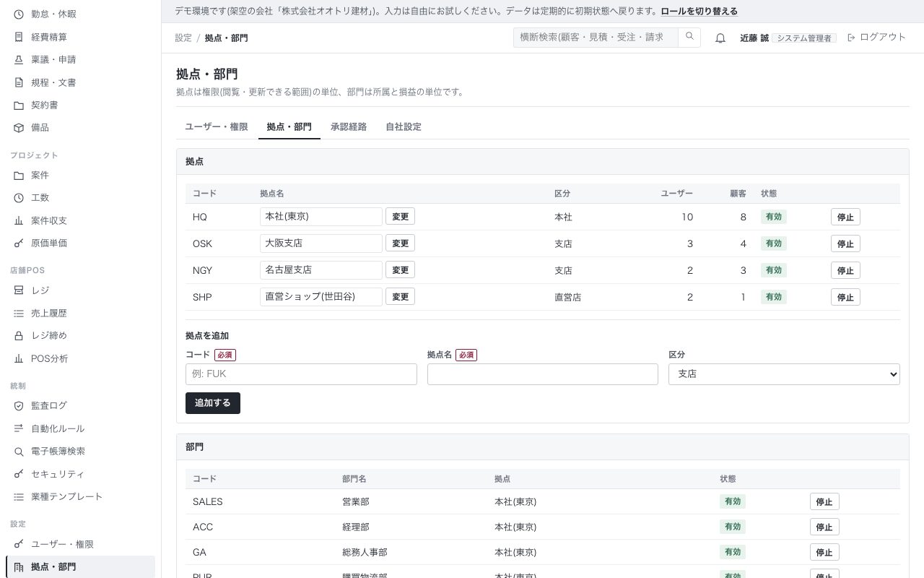Screen dimensions: 924x578
Task: Click the notification bell icon
Action: click(x=720, y=38)
